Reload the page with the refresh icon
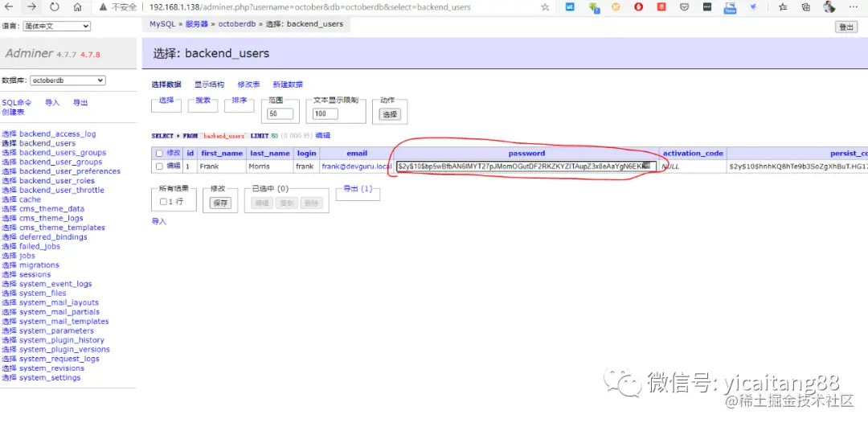Viewport: 868px width, 423px height. pos(55,7)
